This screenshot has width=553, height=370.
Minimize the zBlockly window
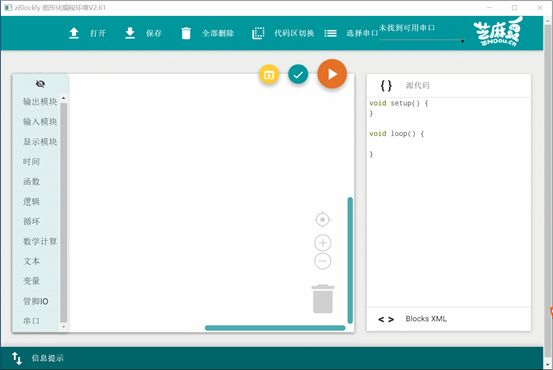[x=490, y=7]
